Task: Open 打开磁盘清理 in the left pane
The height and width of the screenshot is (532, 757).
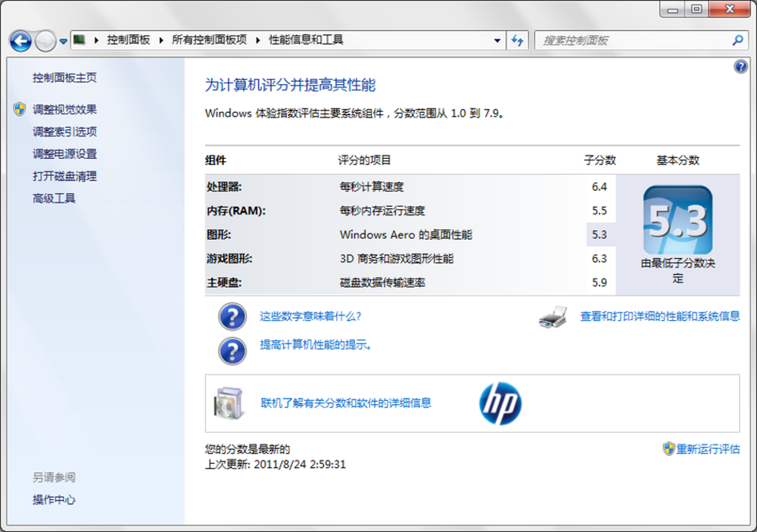Action: [x=64, y=176]
